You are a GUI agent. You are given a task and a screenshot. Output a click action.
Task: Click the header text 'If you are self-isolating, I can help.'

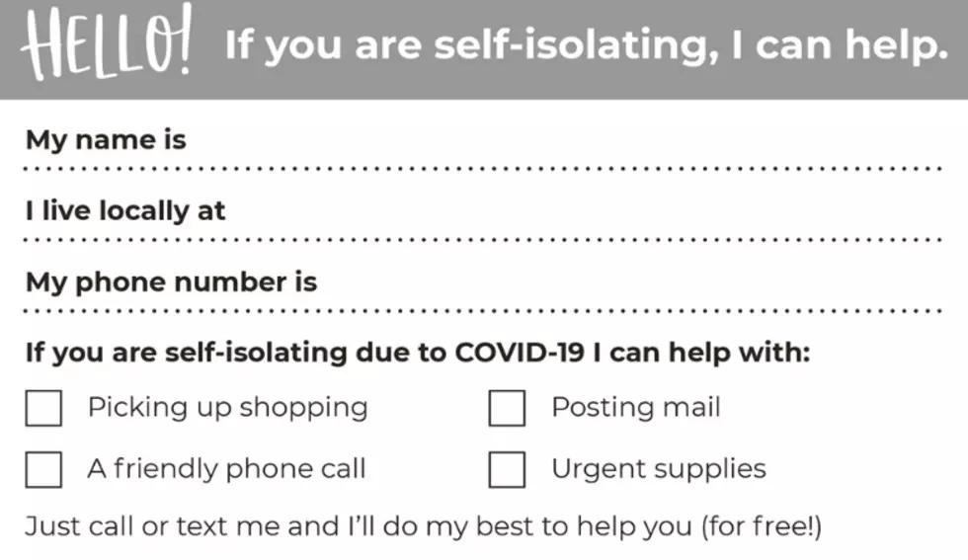tap(586, 46)
